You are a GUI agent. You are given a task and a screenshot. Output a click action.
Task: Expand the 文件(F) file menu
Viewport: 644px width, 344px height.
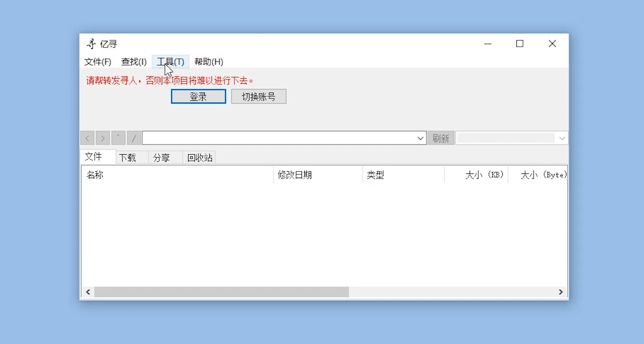98,62
